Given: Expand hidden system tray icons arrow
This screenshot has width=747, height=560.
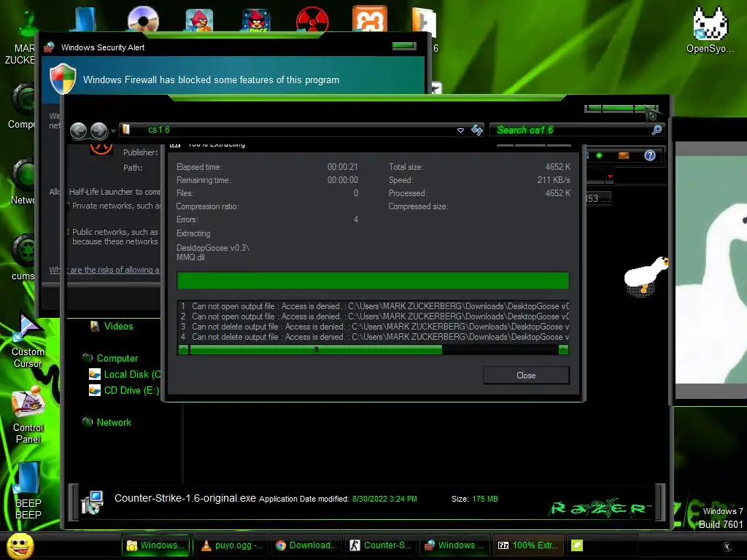Looking at the screenshot, I should click(x=727, y=547).
